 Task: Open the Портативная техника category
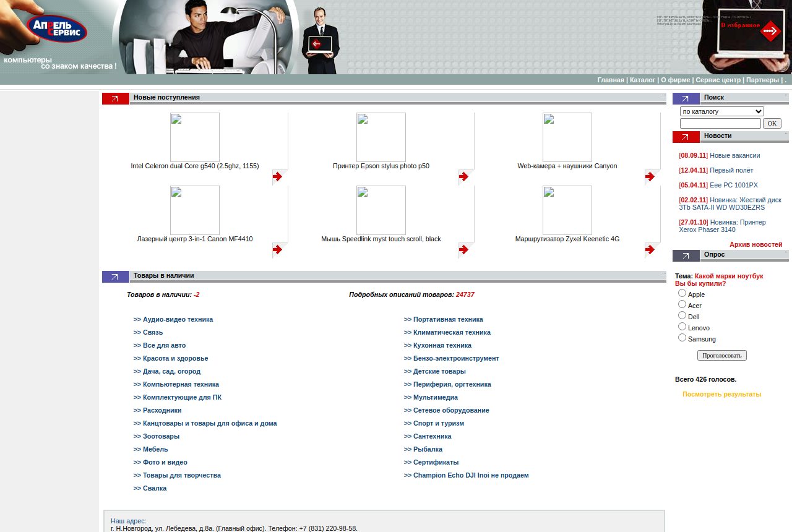click(444, 319)
